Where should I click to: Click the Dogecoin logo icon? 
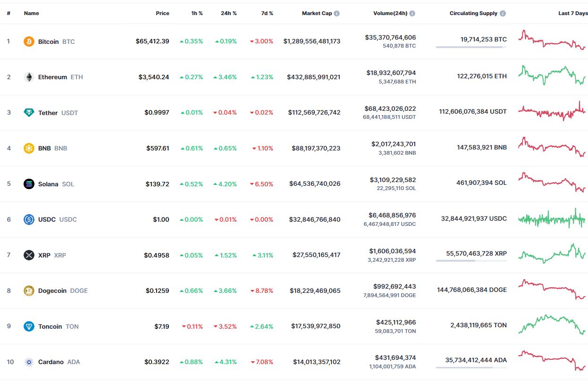point(29,291)
